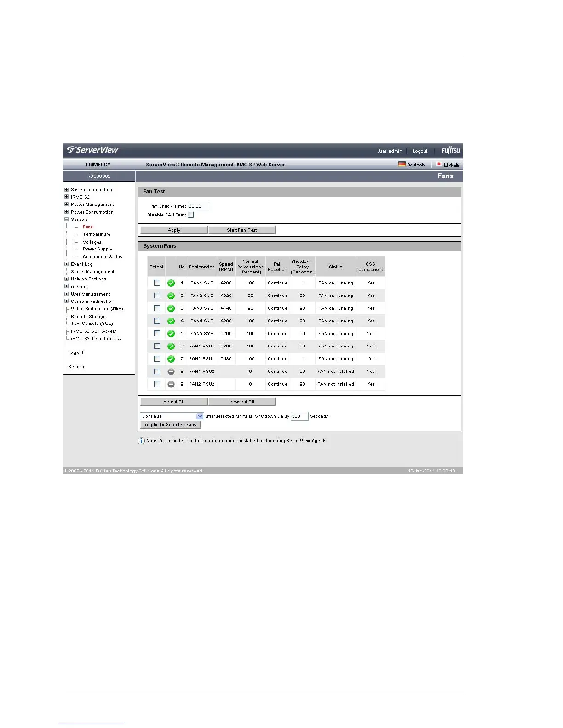Click the info icon beside the note
Screen dimensions: 563x728
[142, 441]
